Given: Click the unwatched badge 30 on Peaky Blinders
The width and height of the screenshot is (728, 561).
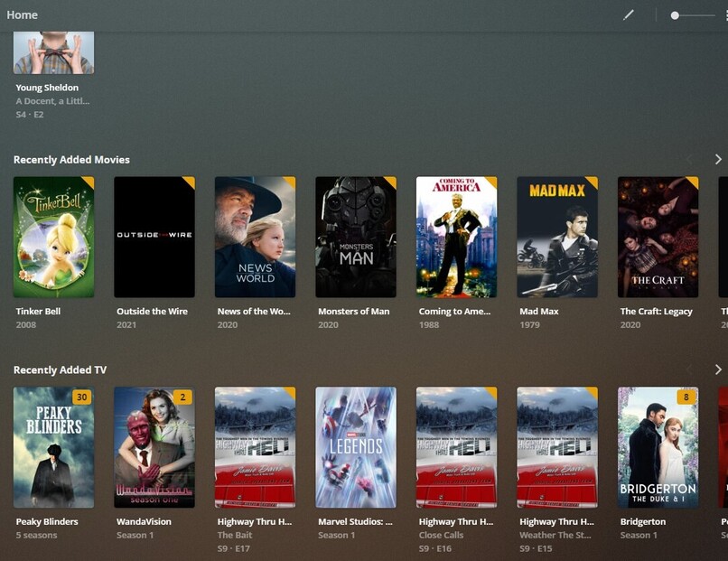Looking at the screenshot, I should 81,397.
